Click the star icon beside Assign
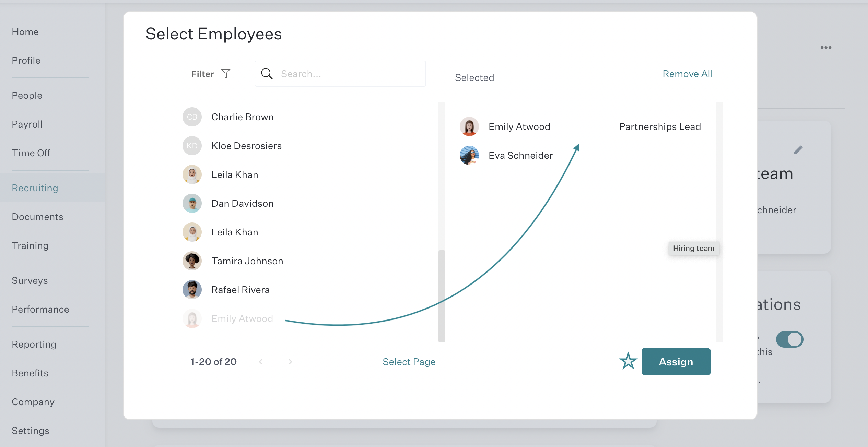 point(628,361)
